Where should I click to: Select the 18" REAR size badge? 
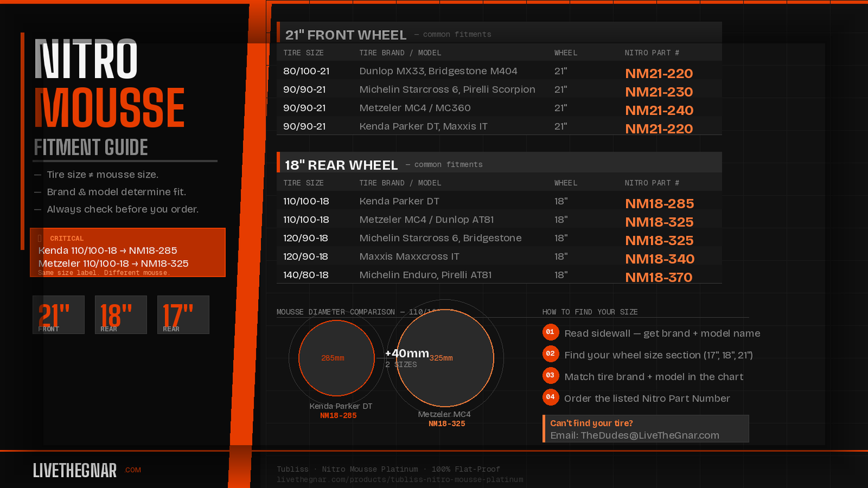[x=120, y=314]
